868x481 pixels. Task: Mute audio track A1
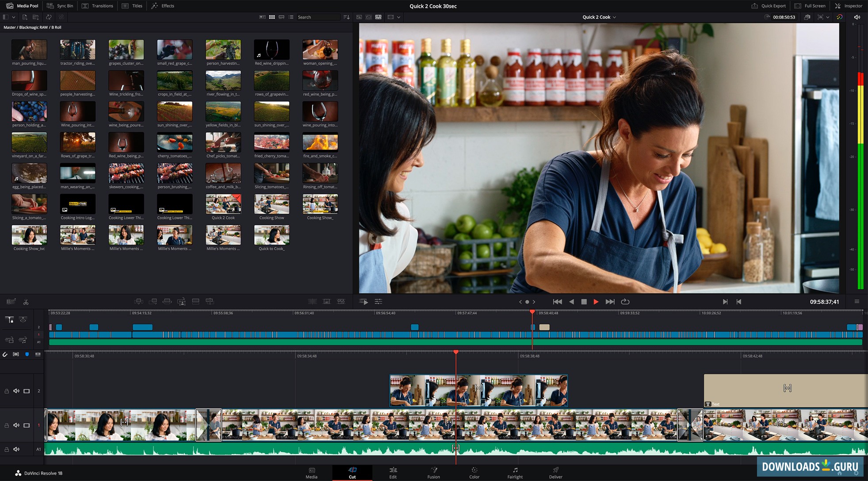(16, 449)
